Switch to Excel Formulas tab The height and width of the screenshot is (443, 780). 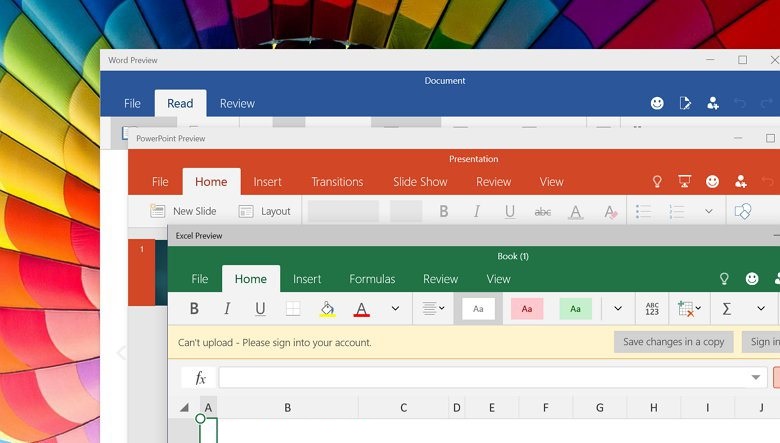[x=372, y=279]
